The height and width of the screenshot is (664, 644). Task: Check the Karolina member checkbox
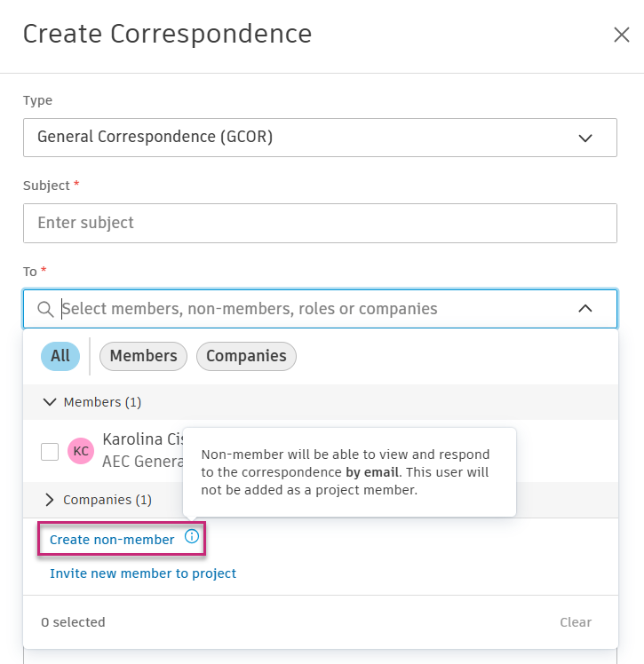[x=50, y=451]
